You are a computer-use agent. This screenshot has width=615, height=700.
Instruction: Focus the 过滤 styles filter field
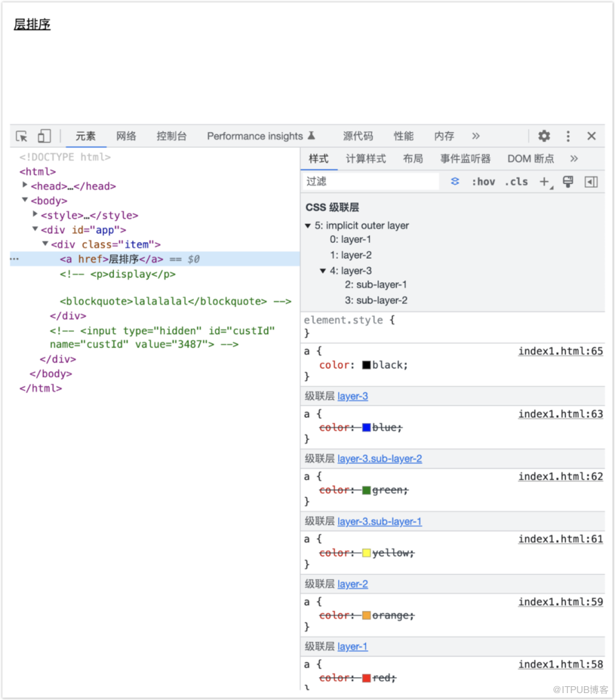pos(371,181)
